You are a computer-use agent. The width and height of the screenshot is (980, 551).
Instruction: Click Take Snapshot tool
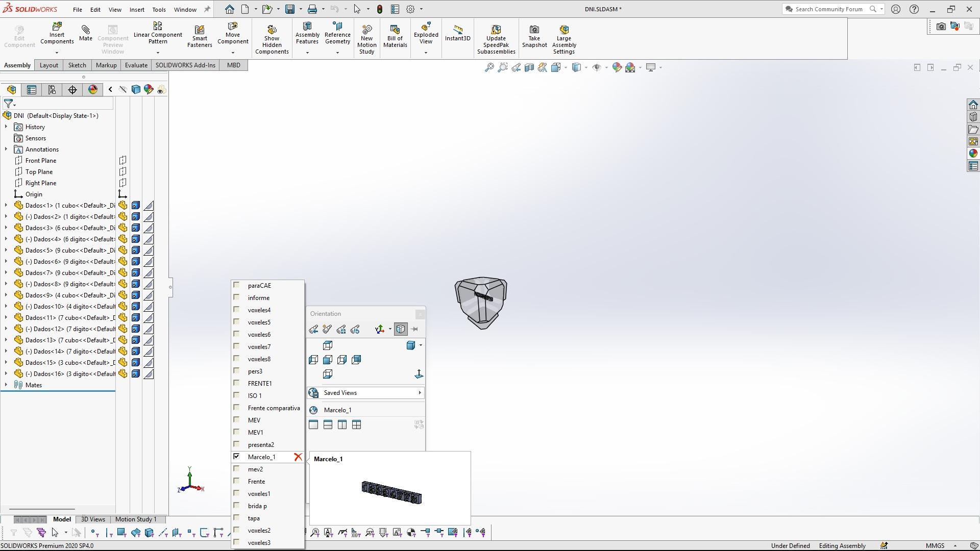534,36
